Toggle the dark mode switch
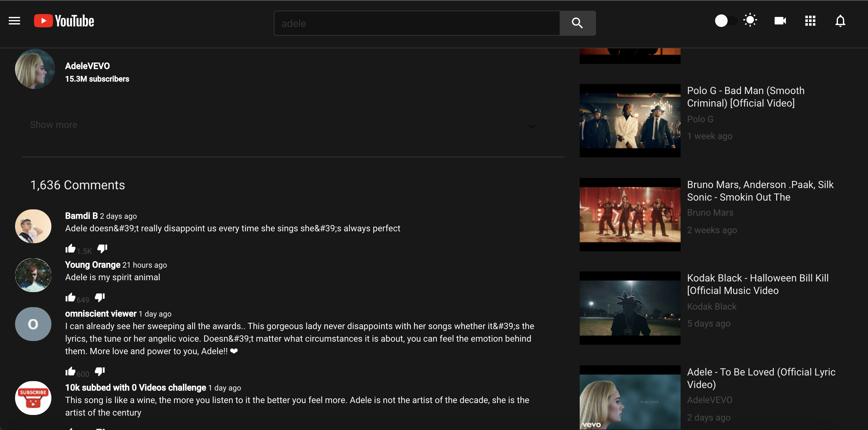The width and height of the screenshot is (868, 430). pos(726,21)
